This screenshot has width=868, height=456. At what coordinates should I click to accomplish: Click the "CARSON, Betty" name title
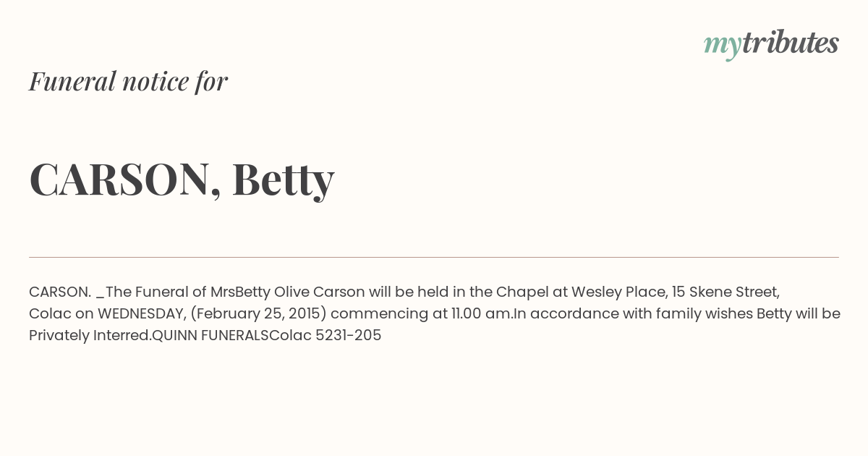click(182, 179)
